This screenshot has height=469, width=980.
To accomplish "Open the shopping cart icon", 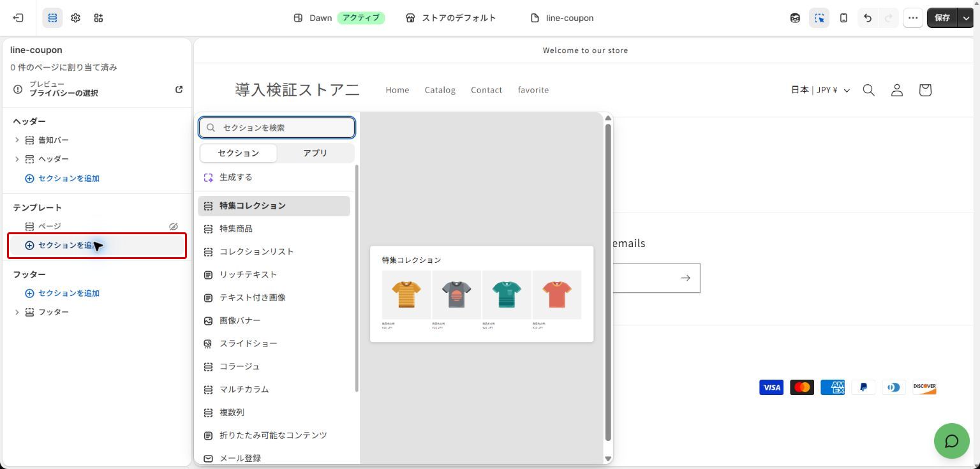I will tap(925, 90).
